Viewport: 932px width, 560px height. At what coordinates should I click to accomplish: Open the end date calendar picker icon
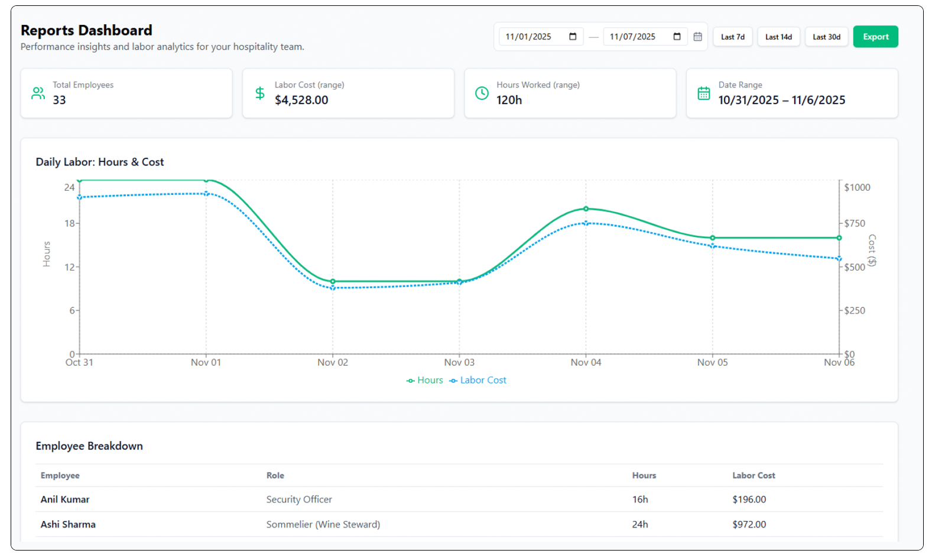tap(677, 37)
